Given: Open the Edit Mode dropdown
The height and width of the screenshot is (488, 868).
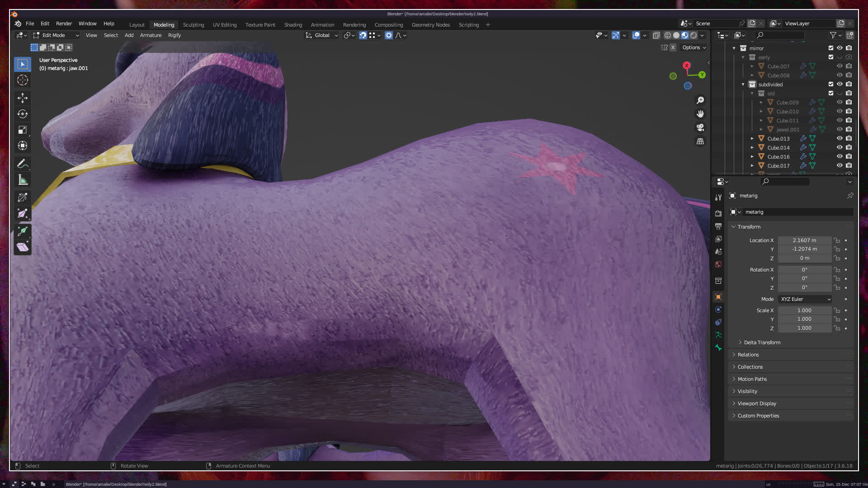Looking at the screenshot, I should [x=57, y=35].
